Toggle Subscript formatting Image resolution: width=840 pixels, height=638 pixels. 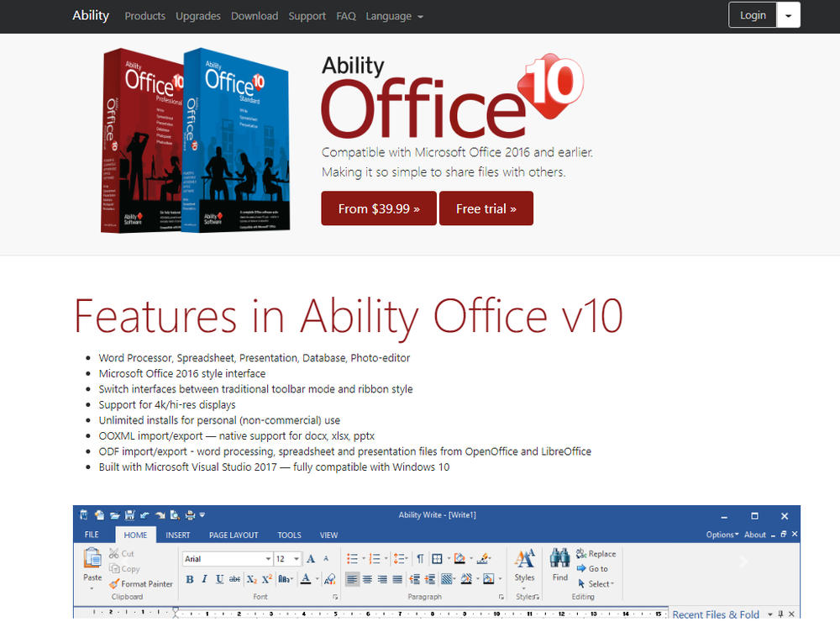(252, 579)
